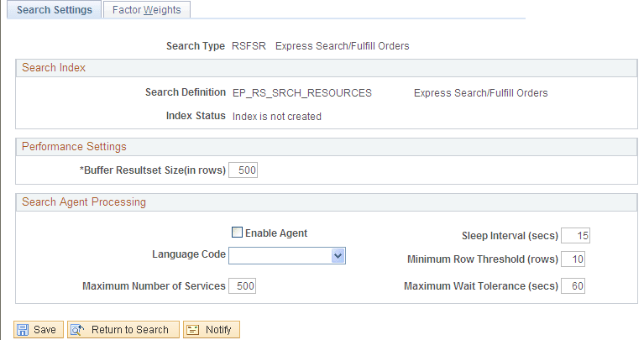
Task: Click the Minimum Row Threshold field
Action: [x=573, y=259]
